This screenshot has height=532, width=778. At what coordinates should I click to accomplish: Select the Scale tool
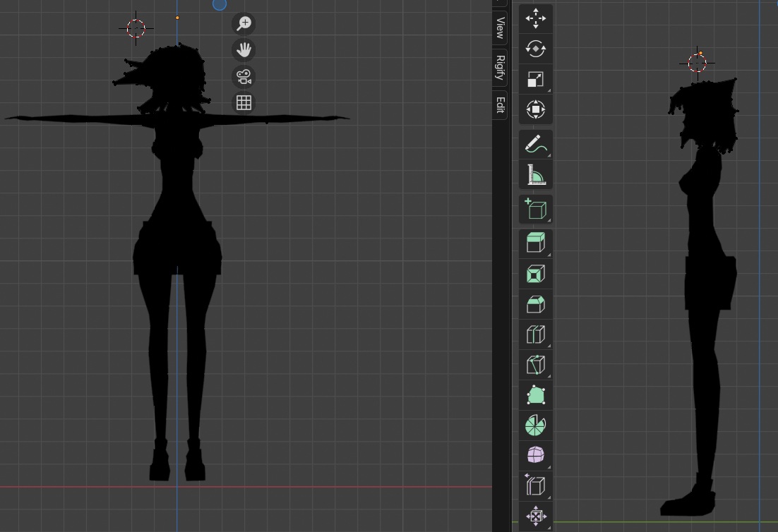[x=535, y=79]
